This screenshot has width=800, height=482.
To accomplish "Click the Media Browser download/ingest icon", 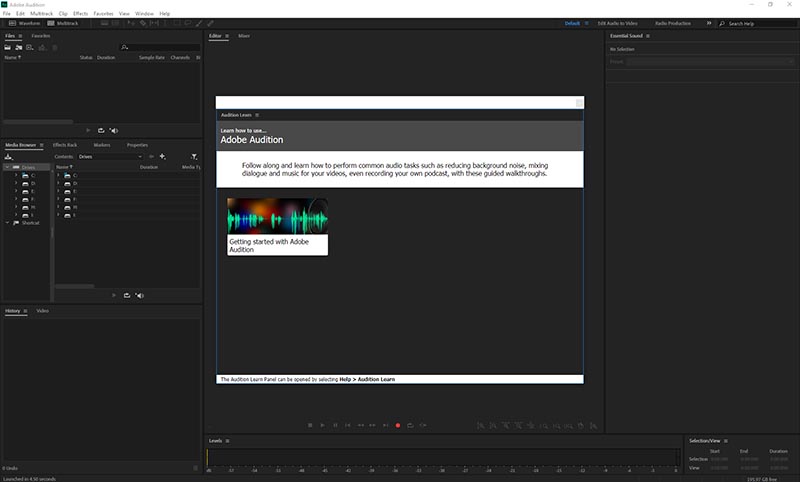I will tap(8, 157).
